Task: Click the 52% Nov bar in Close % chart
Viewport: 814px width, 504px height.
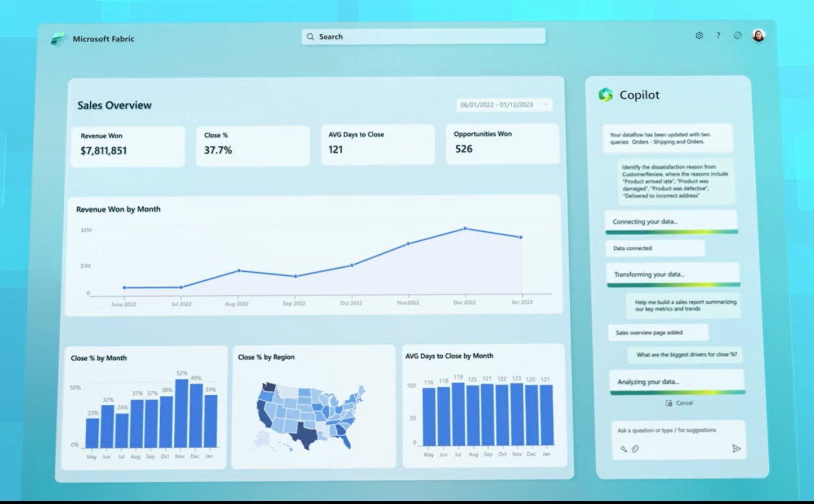Action: [x=181, y=413]
